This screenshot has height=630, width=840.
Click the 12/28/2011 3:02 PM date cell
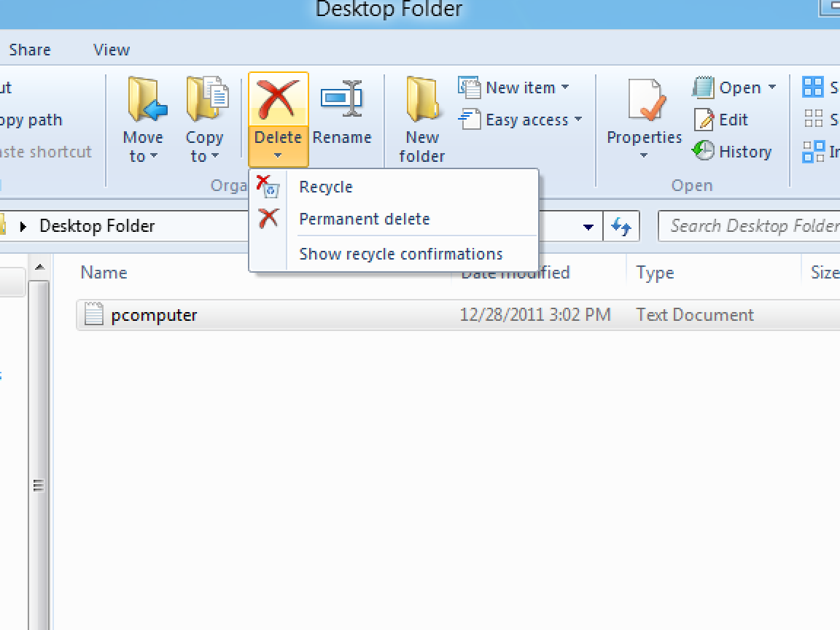(x=535, y=315)
